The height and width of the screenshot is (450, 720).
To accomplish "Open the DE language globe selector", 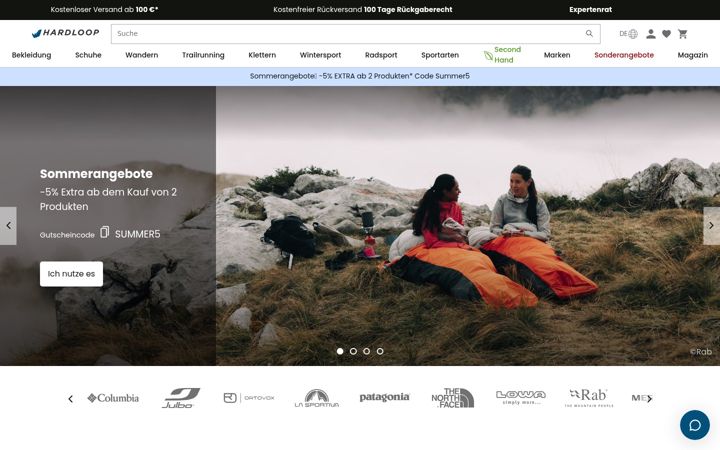I will coord(628,34).
